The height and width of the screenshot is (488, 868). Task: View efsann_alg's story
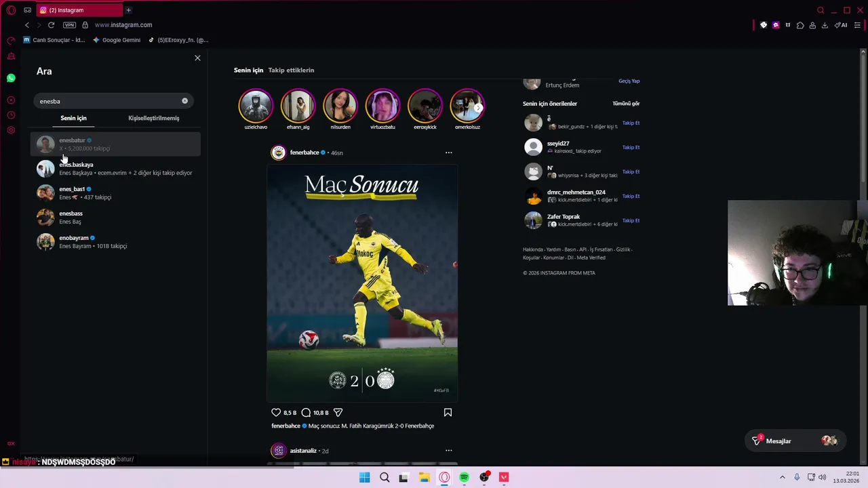click(x=298, y=106)
